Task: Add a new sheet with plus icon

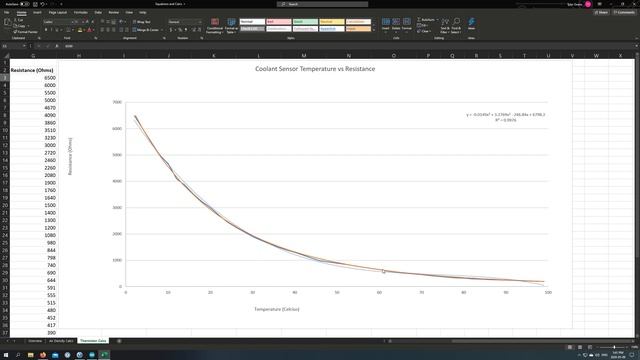Action: (119, 341)
